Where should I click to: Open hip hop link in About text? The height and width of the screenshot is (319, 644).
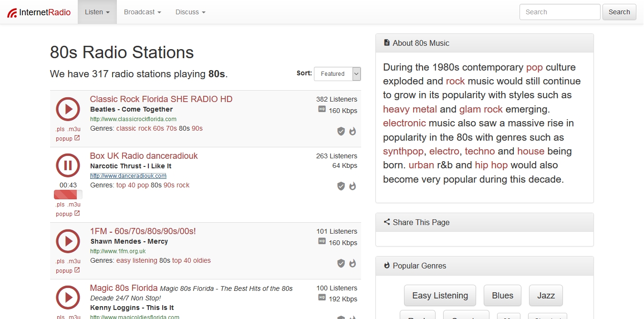491,165
